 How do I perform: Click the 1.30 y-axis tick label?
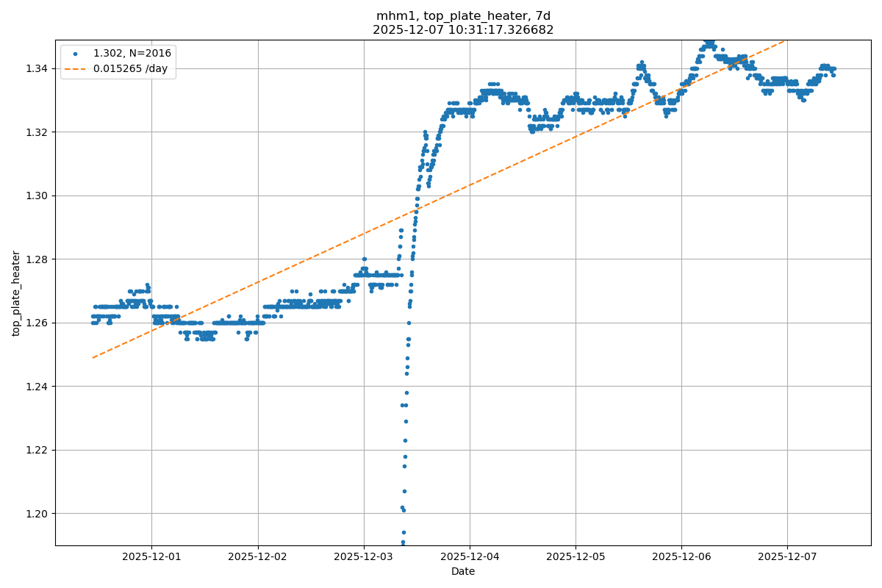click(x=37, y=196)
